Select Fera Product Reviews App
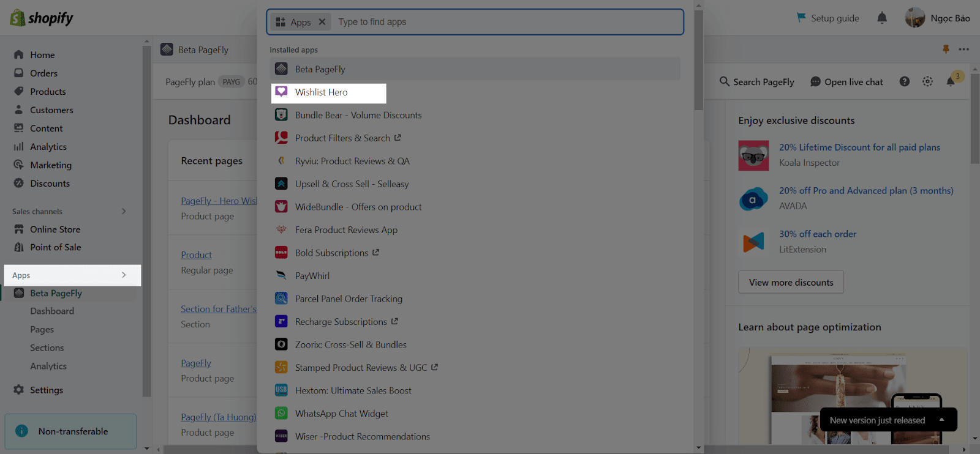The height and width of the screenshot is (454, 980). [346, 230]
